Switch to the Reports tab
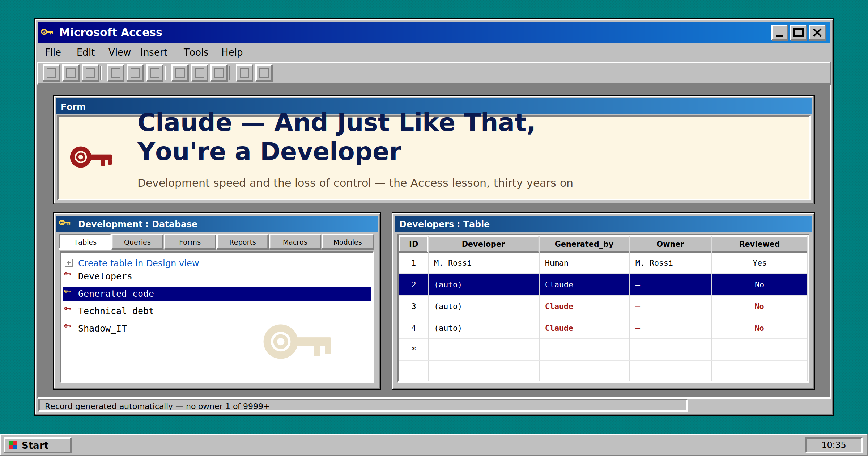This screenshot has width=868, height=456. pyautogui.click(x=242, y=242)
